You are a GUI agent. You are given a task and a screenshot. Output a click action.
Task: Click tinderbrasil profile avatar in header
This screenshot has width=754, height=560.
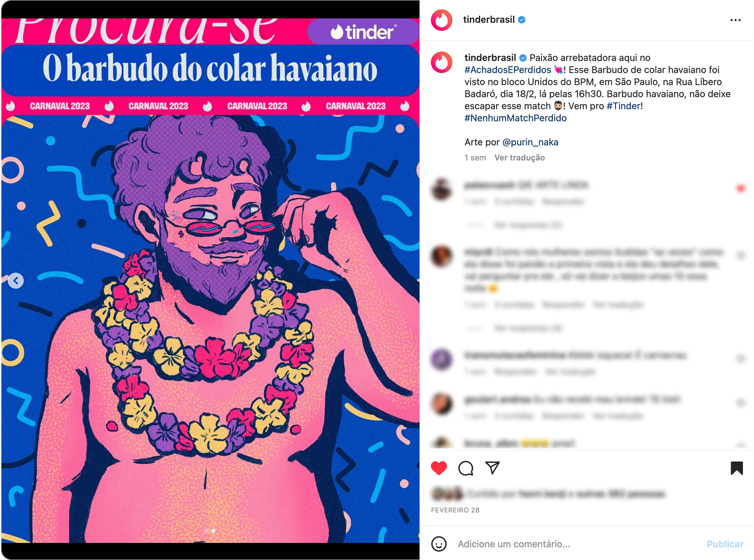click(441, 20)
